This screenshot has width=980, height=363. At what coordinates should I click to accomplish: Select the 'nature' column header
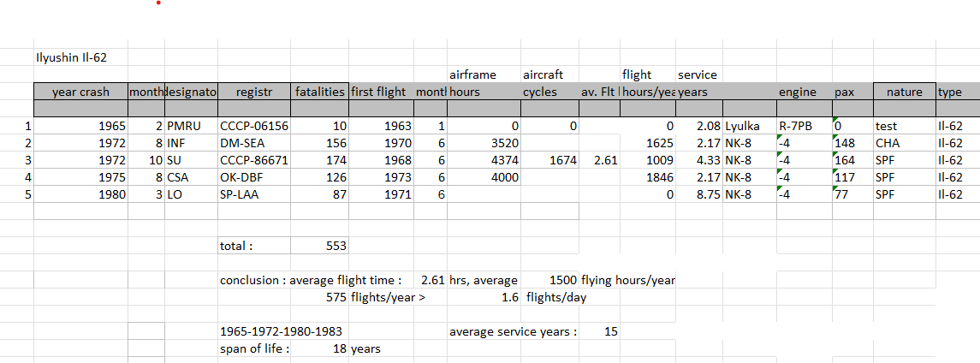905,92
